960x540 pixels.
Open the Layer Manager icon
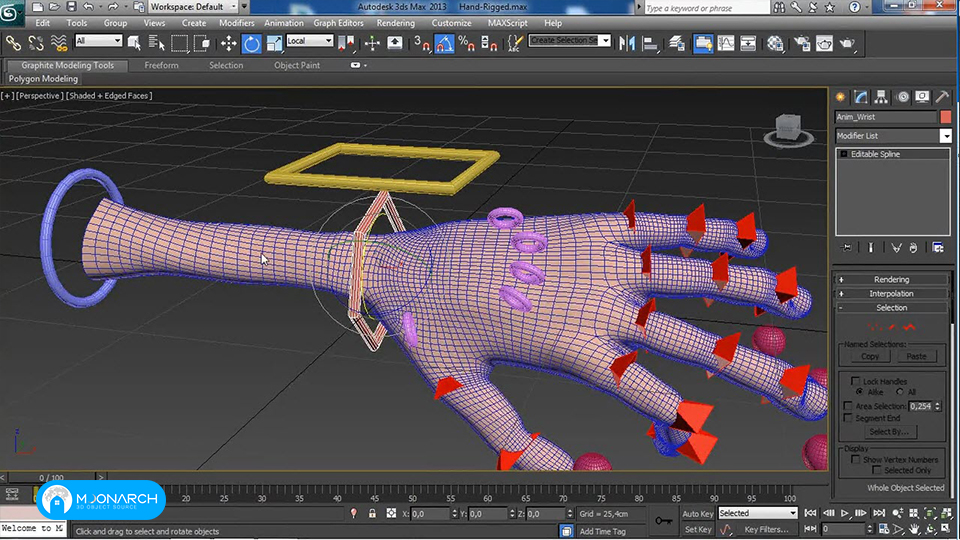(x=677, y=43)
